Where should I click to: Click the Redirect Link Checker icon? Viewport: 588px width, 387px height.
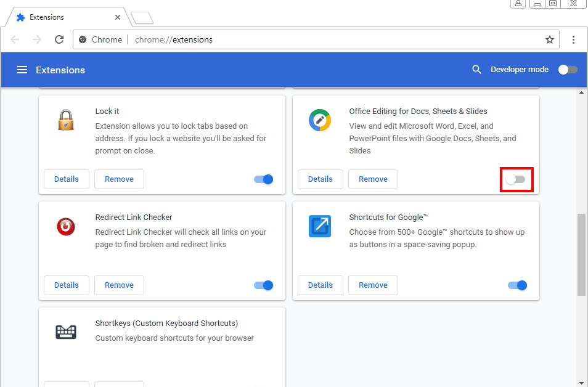tap(66, 226)
